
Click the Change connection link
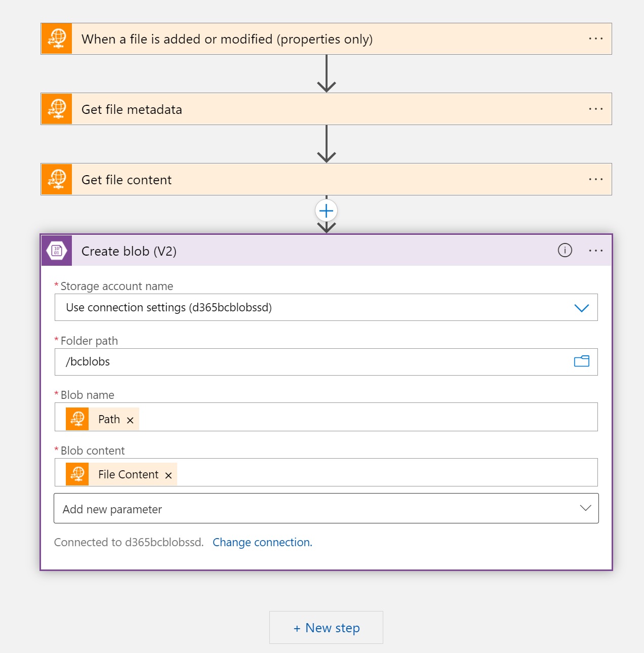tap(262, 542)
